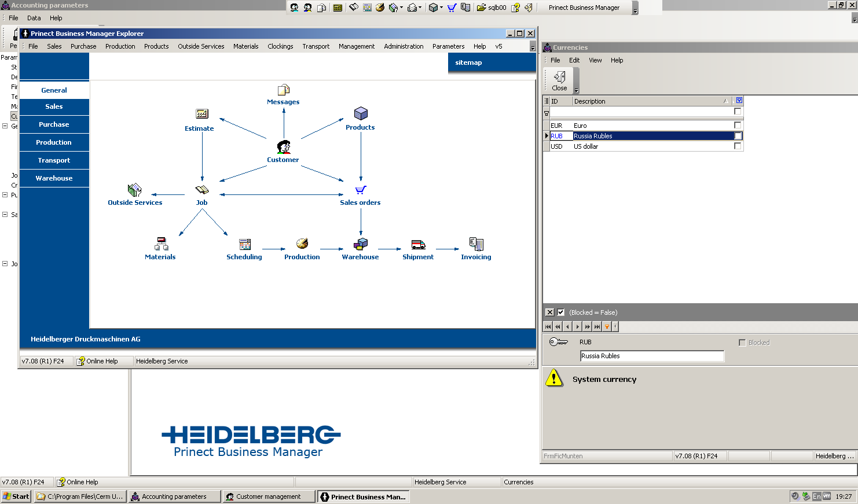Collapse the Sa tree node in Accounting parameters

5,215
